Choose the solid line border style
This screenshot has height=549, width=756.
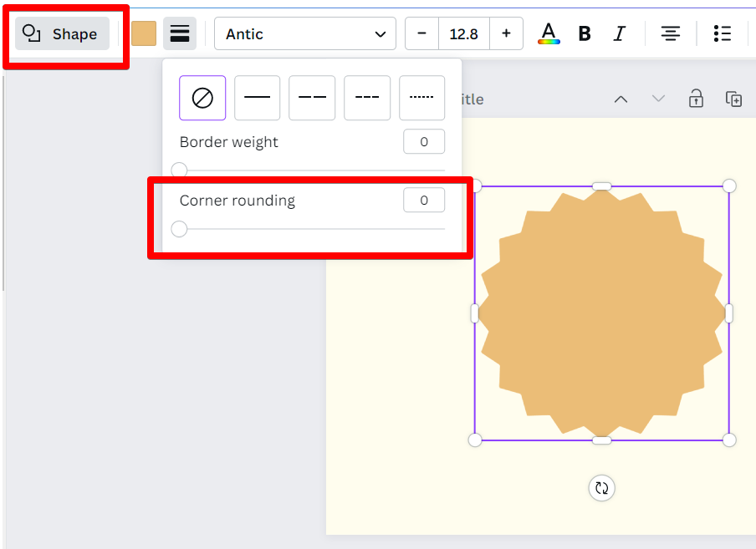(x=257, y=98)
